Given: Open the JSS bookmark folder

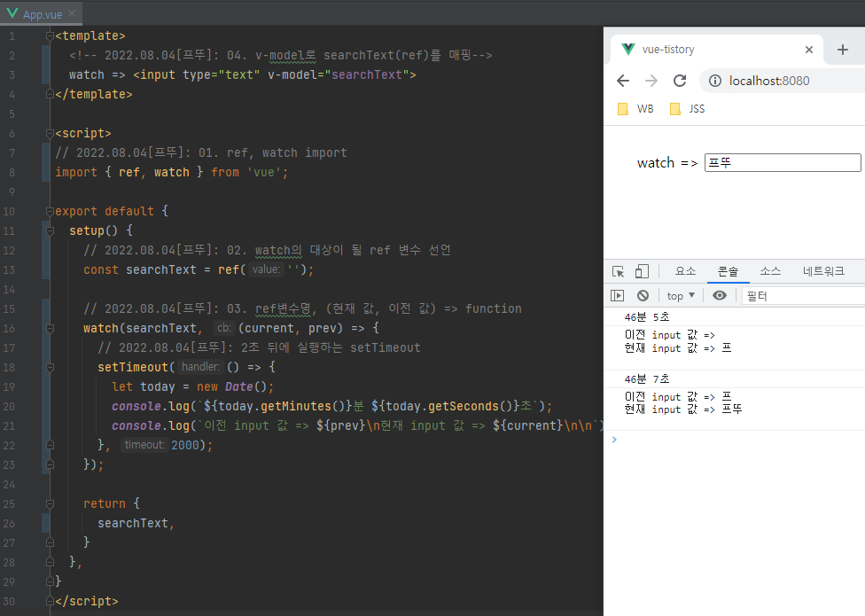Looking at the screenshot, I should [x=688, y=109].
